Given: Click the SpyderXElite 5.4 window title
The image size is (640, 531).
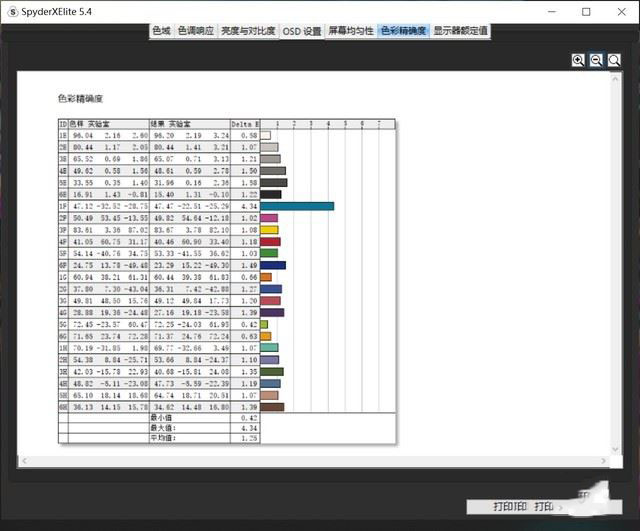Looking at the screenshot, I should 56,12.
